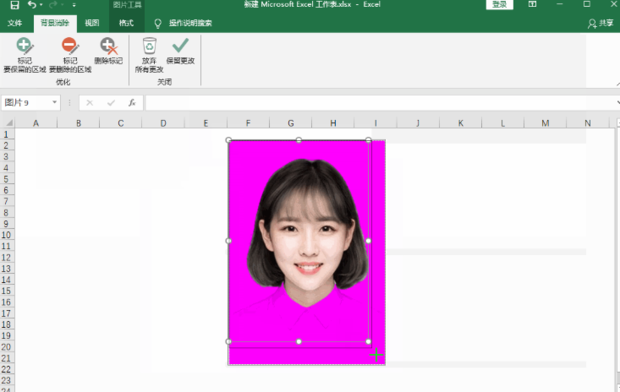Click the formula bar Cancel X icon
Viewport: 620px width, 392px height.
(x=90, y=103)
